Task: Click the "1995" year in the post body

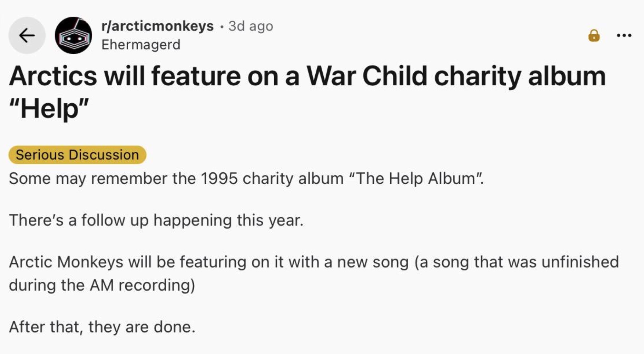Action: tap(219, 178)
